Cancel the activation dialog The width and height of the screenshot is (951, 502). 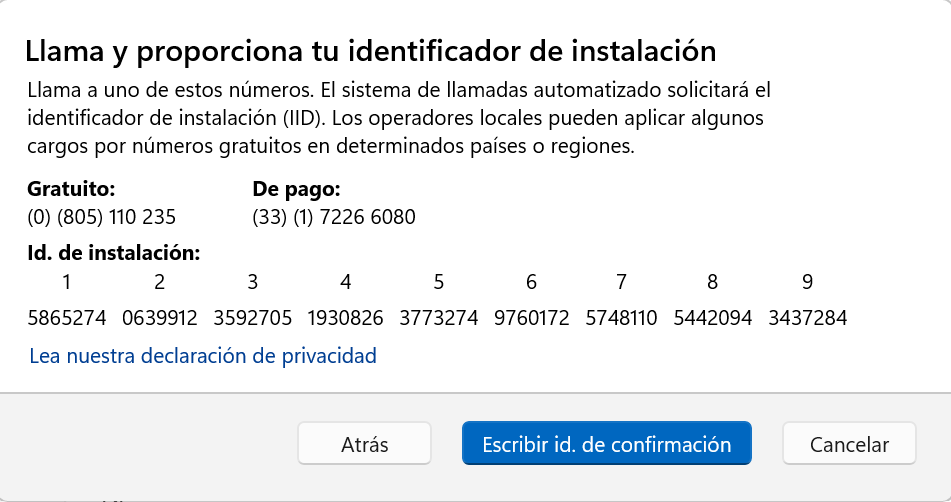[849, 444]
